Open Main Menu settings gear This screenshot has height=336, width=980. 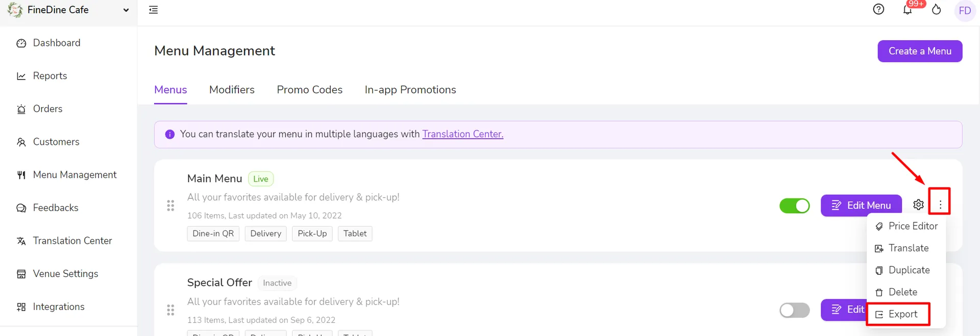pos(918,205)
